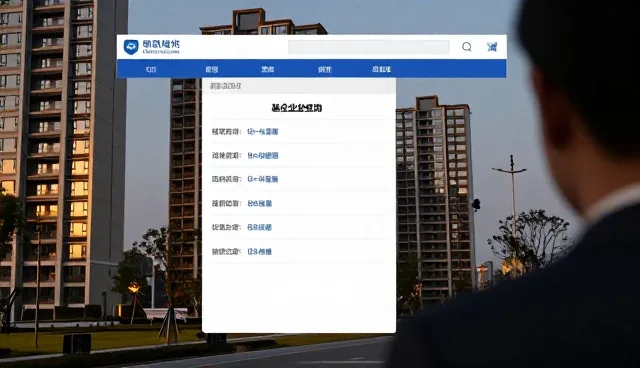Select the fourth item in blue navigation bar
This screenshot has height=368, width=640.
[325, 69]
